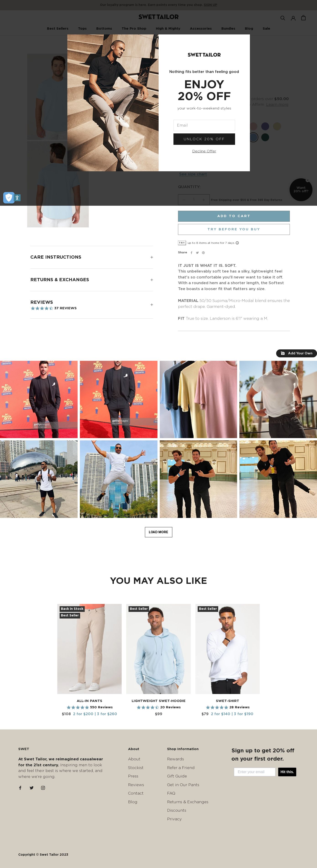Open the info icon next to try at home
This screenshot has width=317, height=868.
pyautogui.click(x=237, y=243)
